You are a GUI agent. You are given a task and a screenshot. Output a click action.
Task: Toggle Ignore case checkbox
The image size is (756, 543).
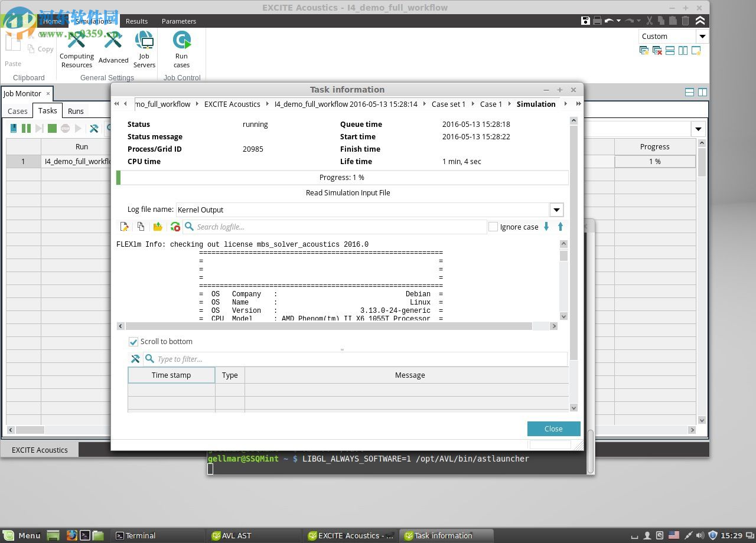click(x=493, y=227)
